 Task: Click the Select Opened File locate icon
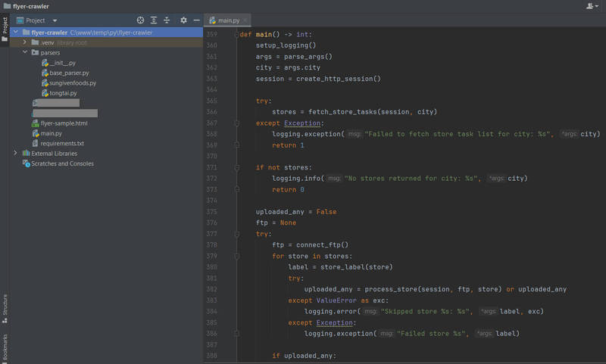click(x=140, y=20)
